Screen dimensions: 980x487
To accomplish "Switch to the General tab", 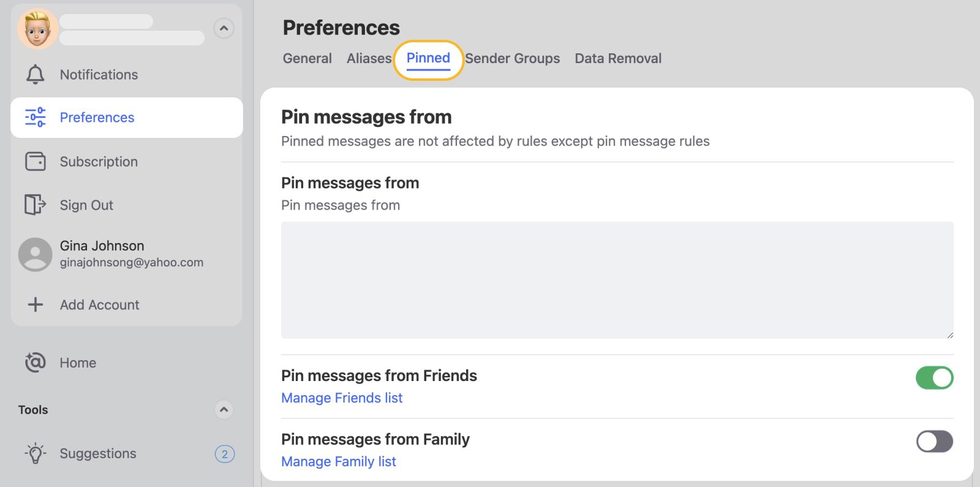I will tap(307, 58).
